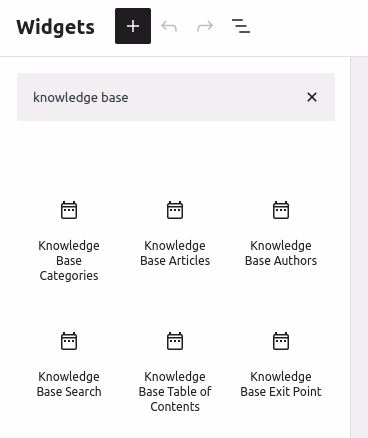Click the Knowledge Base Categories calendar icon
This screenshot has height=438, width=368.
[x=69, y=210]
